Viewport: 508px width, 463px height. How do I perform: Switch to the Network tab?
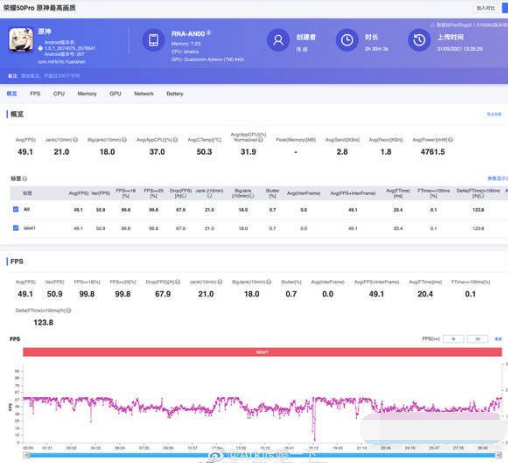(144, 94)
